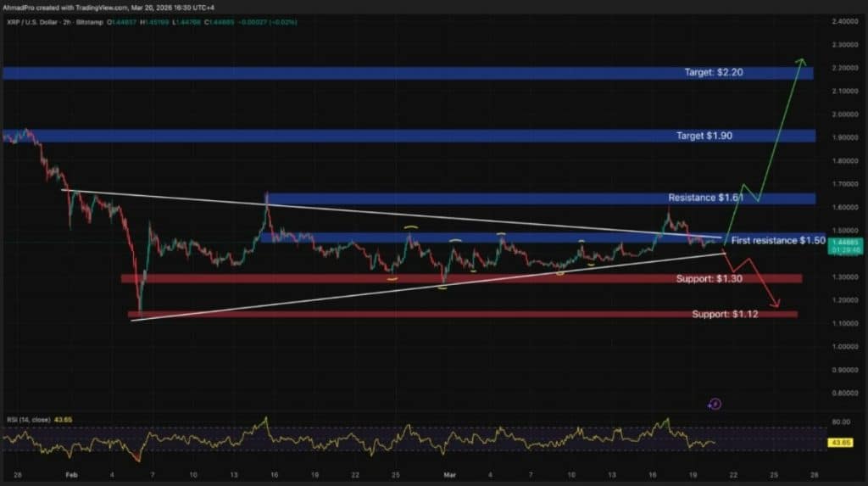Click the 0.80000 price axis label
The height and width of the screenshot is (486, 868).
[844, 393]
